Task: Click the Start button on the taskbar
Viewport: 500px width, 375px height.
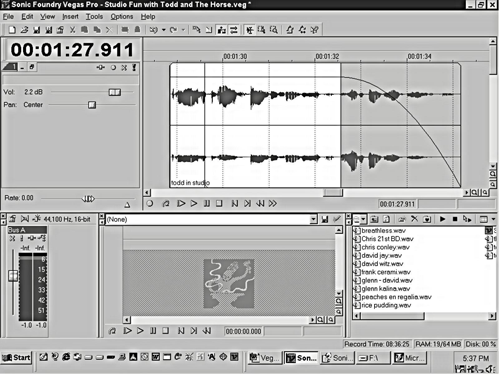Action: point(16,358)
